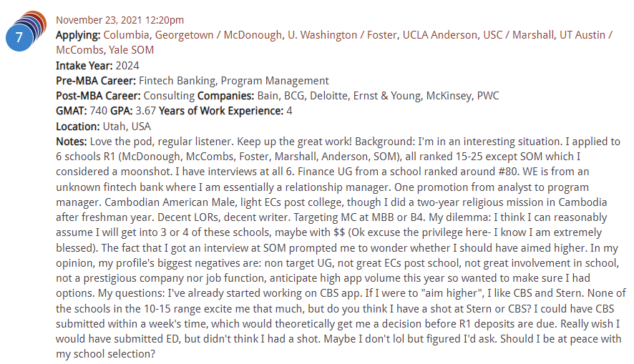The height and width of the screenshot is (364, 634).
Task: Visit the UCLA Anderson link
Action: (439, 35)
